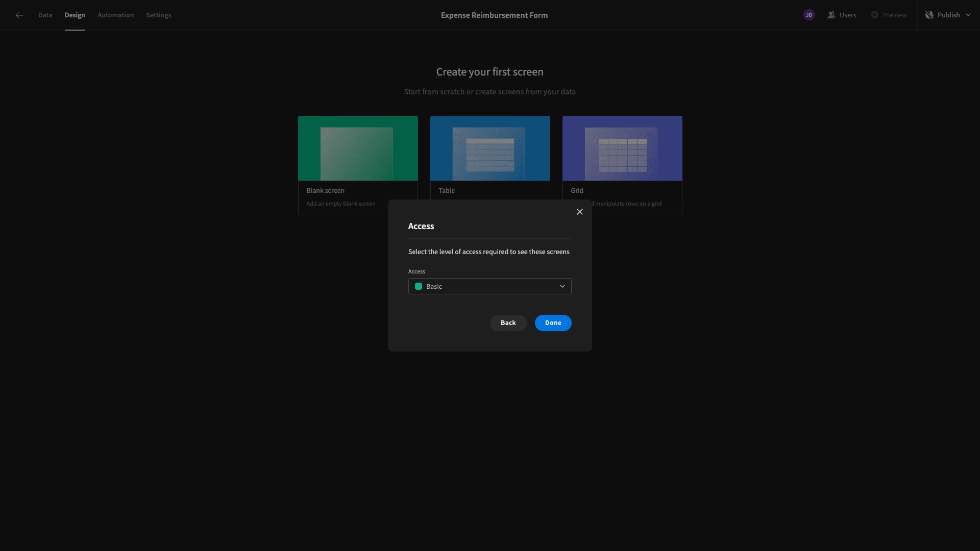Image resolution: width=980 pixels, height=551 pixels.
Task: Click the Users people icon
Action: pos(831,15)
